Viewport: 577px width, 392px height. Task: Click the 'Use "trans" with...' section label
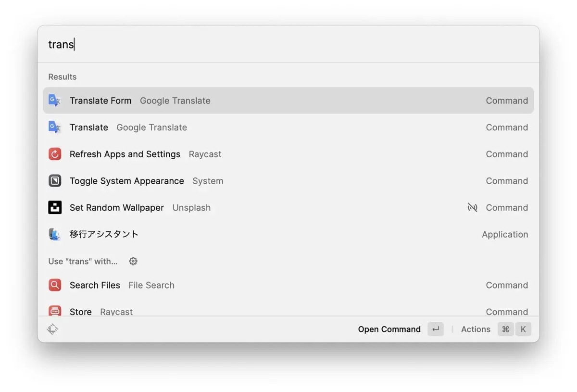pyautogui.click(x=83, y=261)
